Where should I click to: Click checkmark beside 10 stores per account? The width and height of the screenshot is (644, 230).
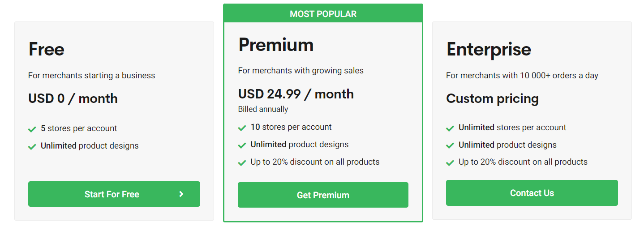click(x=242, y=128)
